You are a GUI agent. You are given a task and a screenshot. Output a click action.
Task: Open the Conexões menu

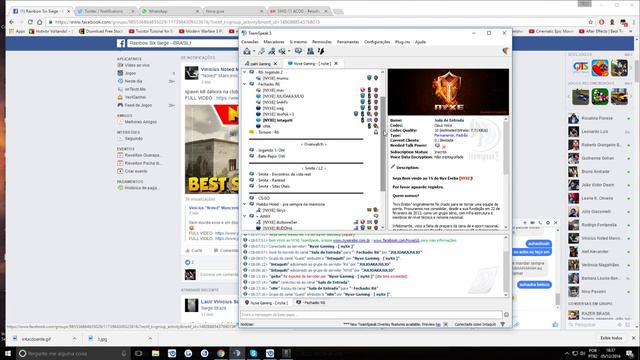click(250, 42)
